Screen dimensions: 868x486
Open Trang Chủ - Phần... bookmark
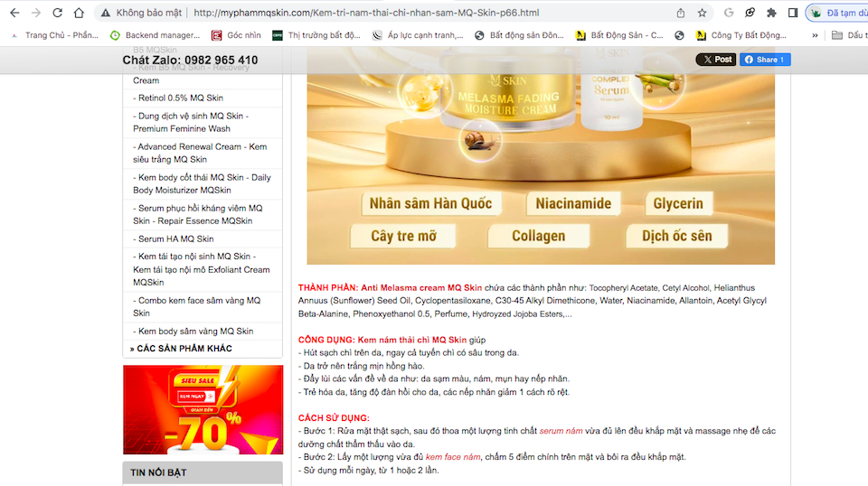(55, 35)
